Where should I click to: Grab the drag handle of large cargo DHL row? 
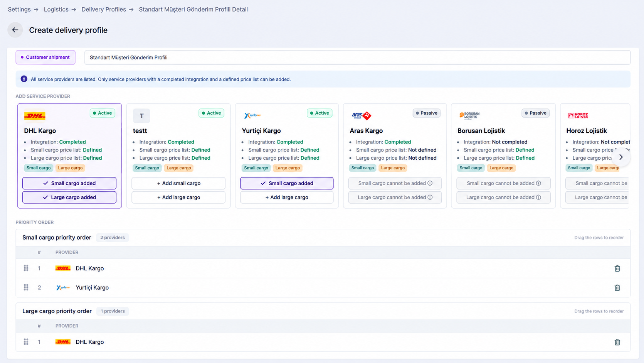tap(26, 342)
